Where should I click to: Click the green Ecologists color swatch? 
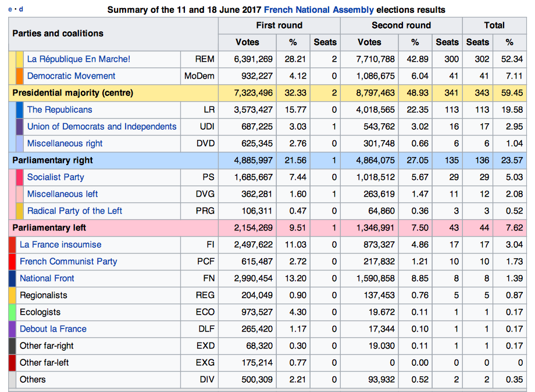(12, 312)
